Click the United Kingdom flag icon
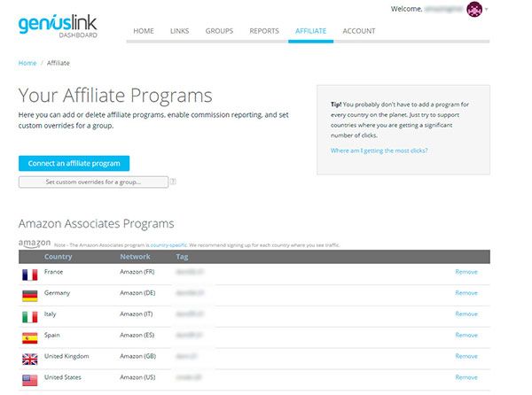The image size is (532, 395). tap(30, 359)
